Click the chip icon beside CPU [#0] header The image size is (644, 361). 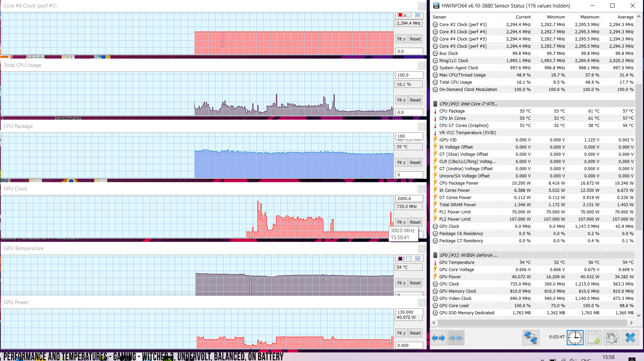coord(435,104)
